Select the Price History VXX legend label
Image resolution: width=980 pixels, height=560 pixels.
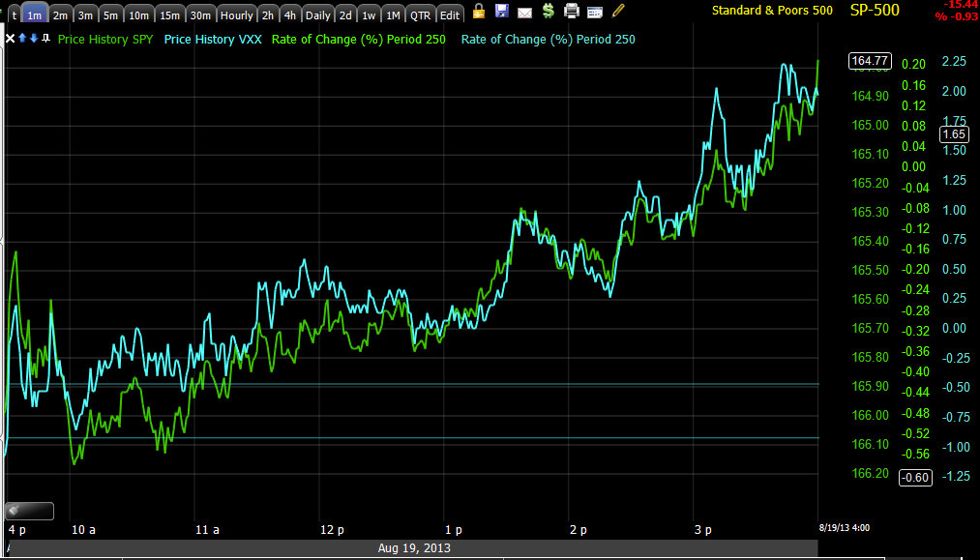coord(213,40)
